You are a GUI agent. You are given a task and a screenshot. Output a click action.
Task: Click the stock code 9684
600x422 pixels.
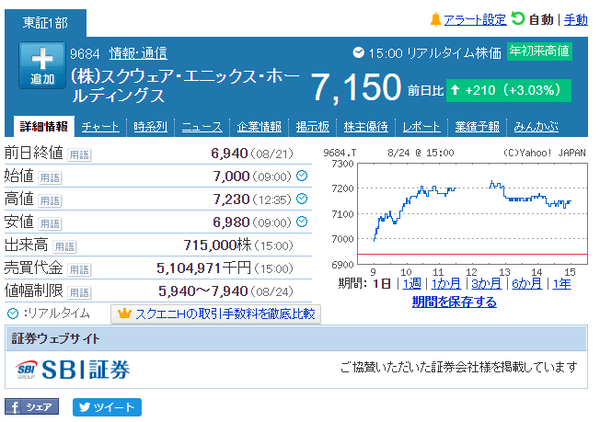[85, 54]
